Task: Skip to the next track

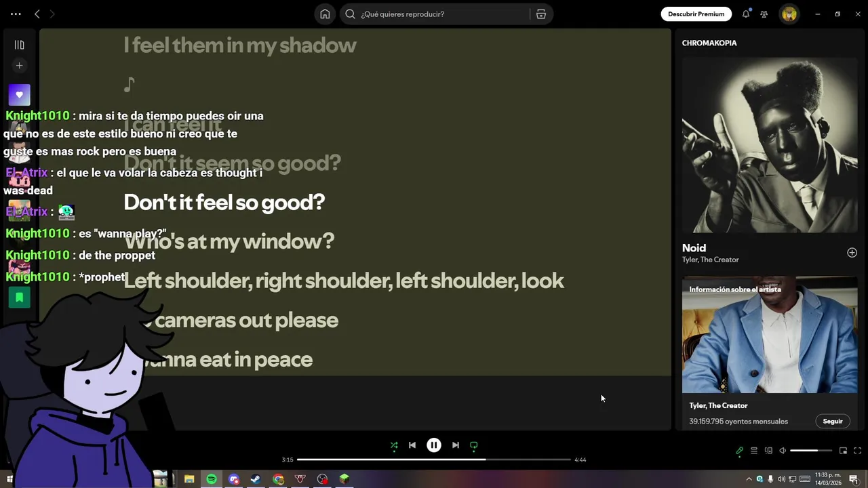Action: tap(456, 445)
